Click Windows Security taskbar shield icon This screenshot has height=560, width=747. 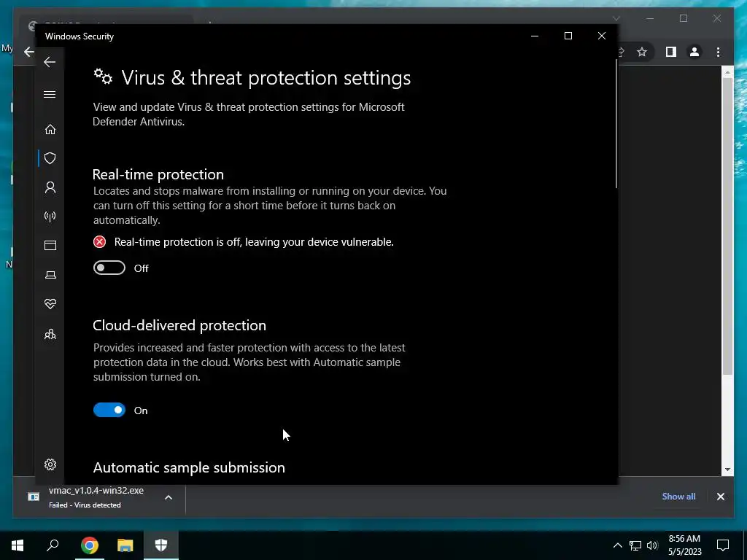pos(161,545)
